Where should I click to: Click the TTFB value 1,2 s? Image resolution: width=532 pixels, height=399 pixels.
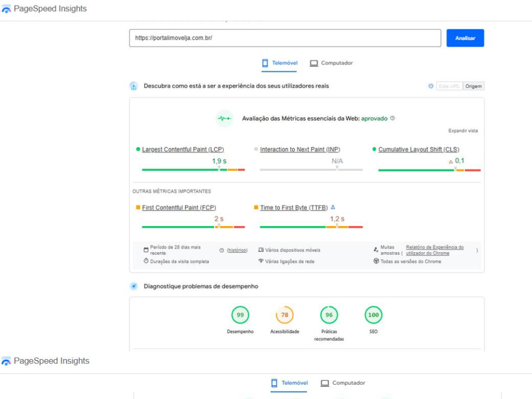(x=337, y=219)
